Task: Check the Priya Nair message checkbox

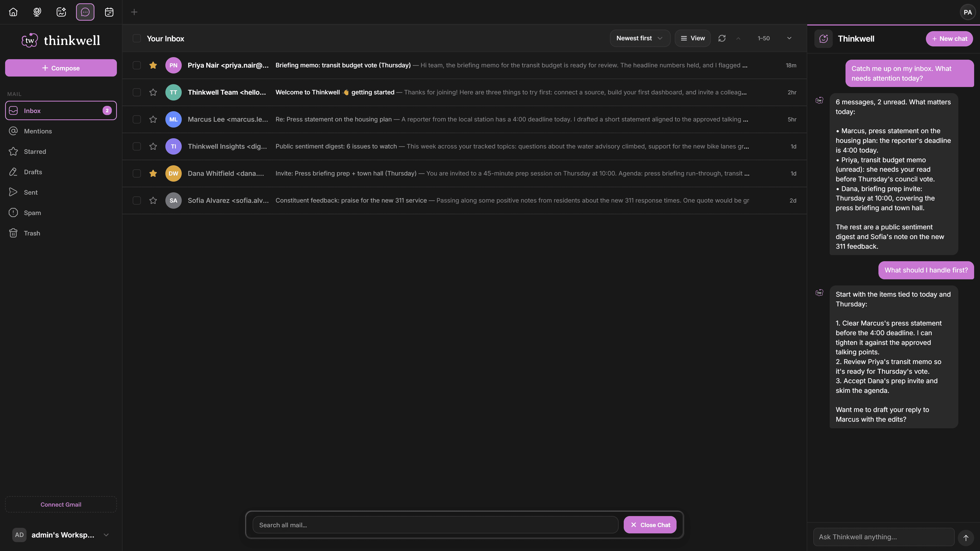Action: [x=137, y=65]
